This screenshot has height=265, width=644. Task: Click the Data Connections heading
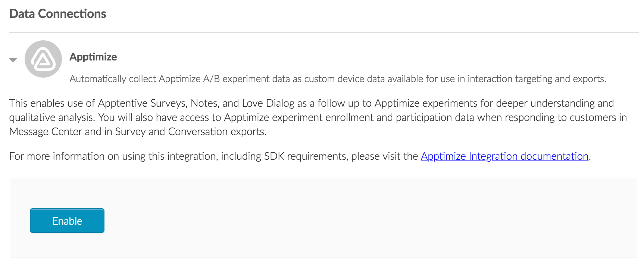58,14
